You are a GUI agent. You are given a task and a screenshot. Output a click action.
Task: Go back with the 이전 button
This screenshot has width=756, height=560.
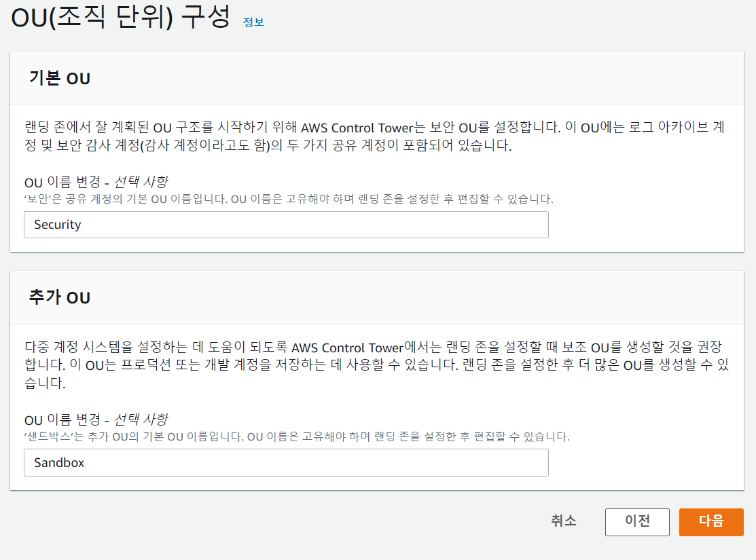coord(637,521)
